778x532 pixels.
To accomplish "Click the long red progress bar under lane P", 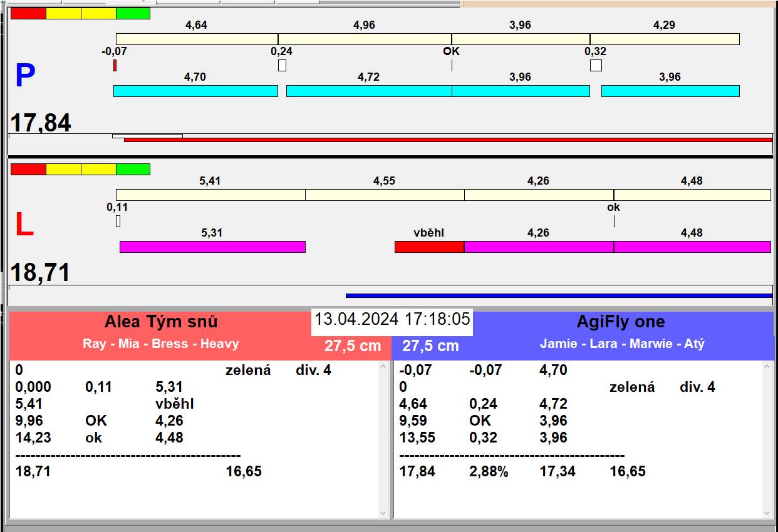I will tap(448, 140).
